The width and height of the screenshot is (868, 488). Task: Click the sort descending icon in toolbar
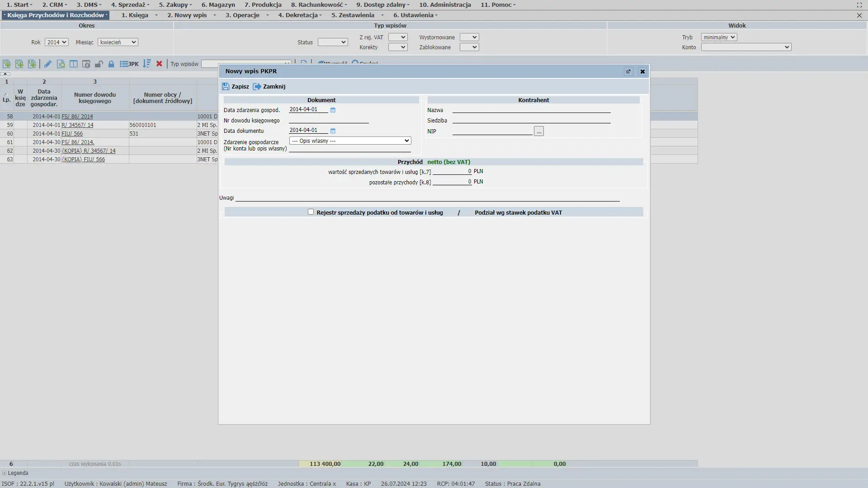(146, 64)
